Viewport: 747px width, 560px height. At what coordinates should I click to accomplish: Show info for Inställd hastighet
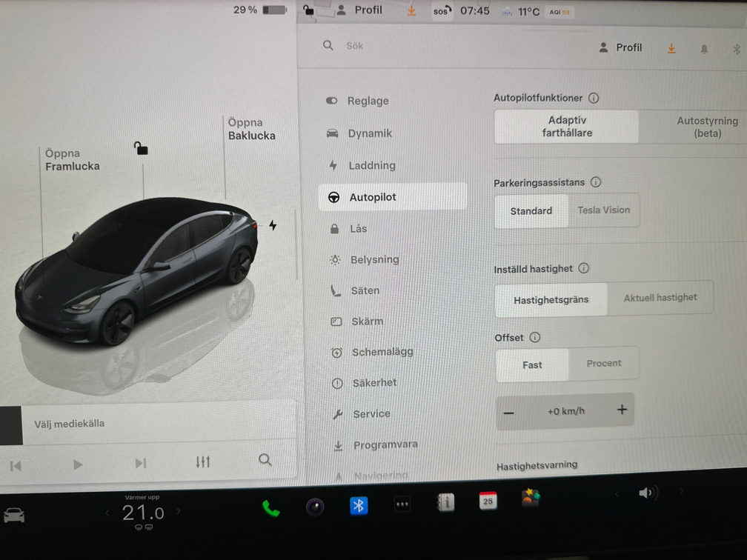(x=583, y=269)
